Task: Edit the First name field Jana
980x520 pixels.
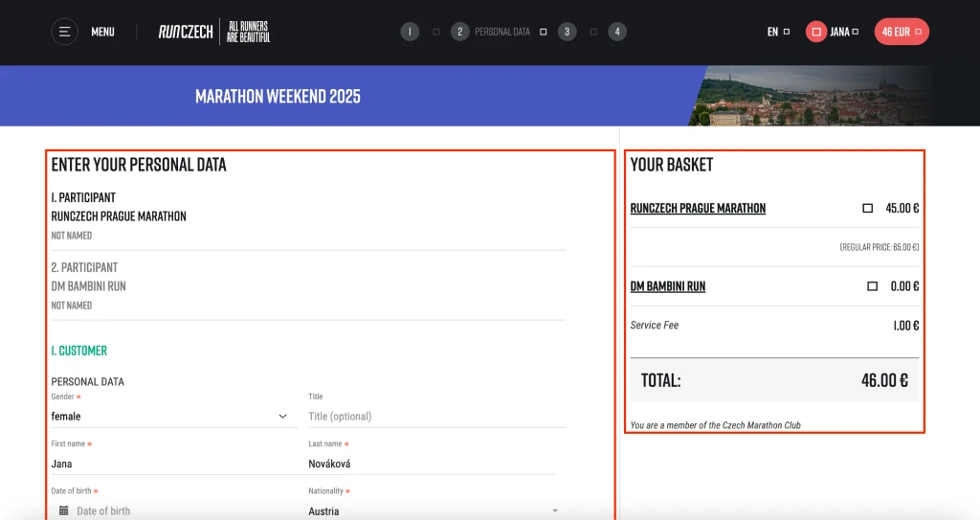Action: [174, 463]
